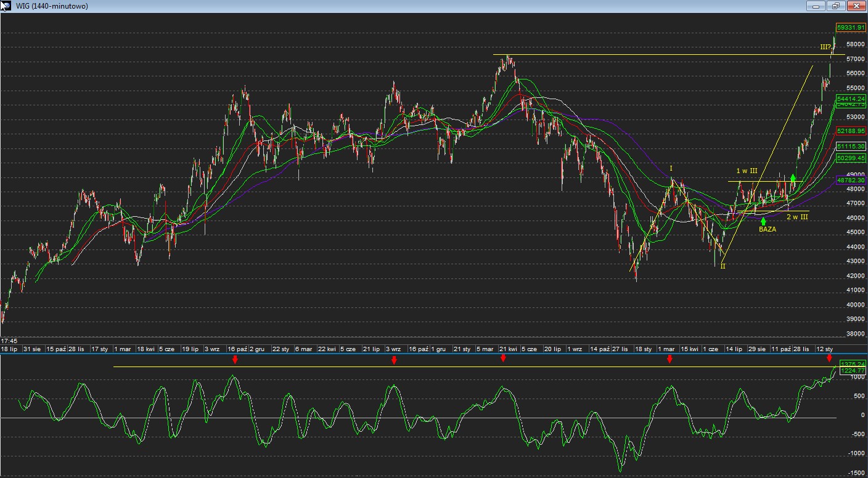868x478 pixels.
Task: Click the '6 mar' date on the time axis
Action: (303, 349)
